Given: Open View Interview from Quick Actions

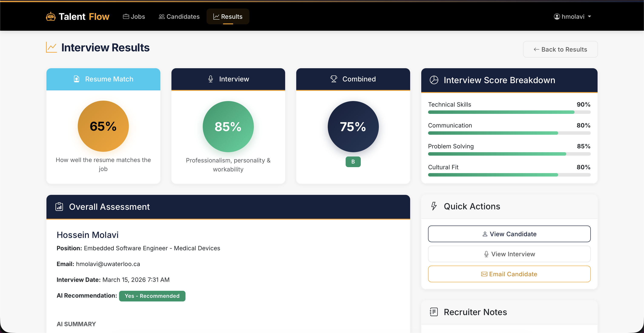Looking at the screenshot, I should click(509, 254).
